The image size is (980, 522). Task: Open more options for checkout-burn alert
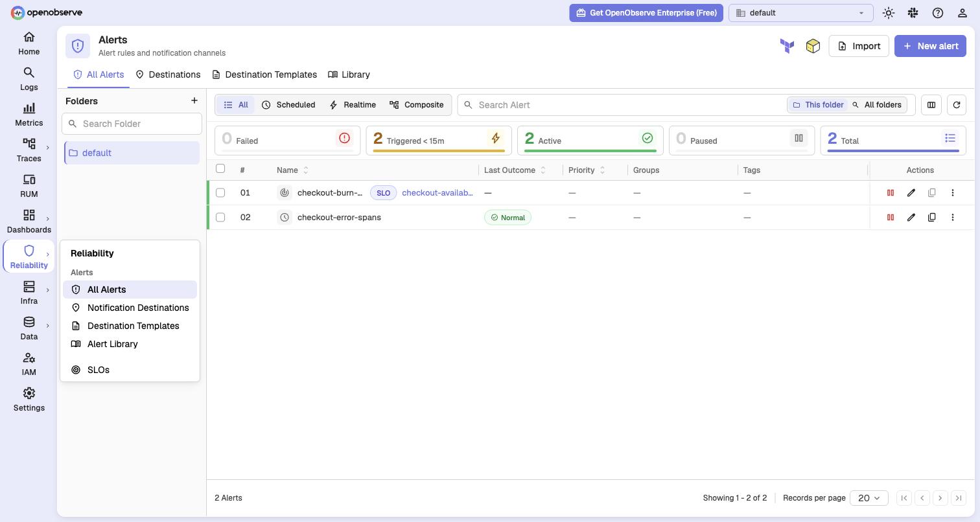(952, 192)
